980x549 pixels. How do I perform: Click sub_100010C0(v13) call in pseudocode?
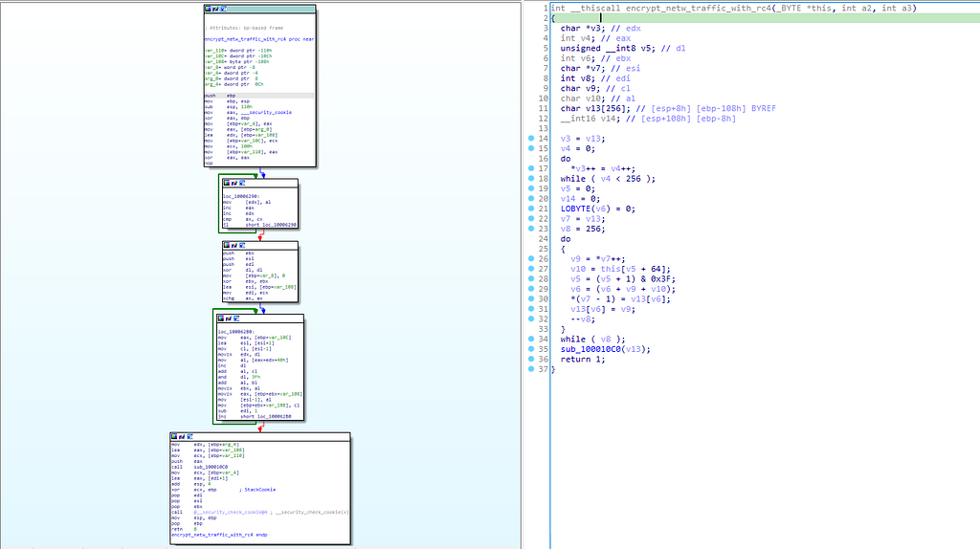pos(605,349)
